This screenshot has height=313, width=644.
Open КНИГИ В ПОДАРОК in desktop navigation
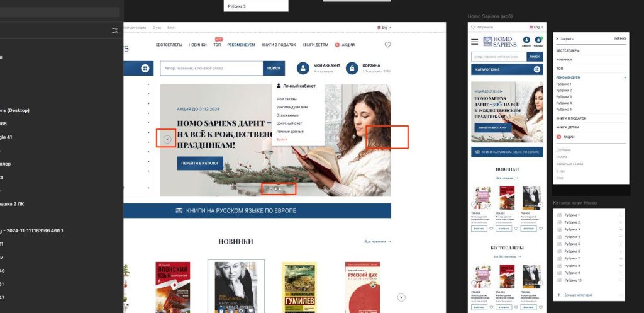tap(279, 45)
